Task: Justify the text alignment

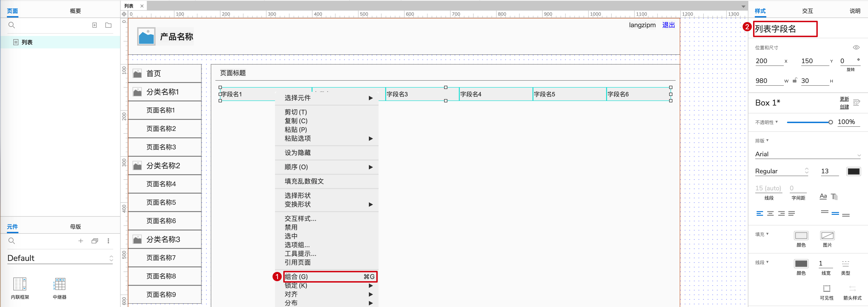Action: (792, 213)
